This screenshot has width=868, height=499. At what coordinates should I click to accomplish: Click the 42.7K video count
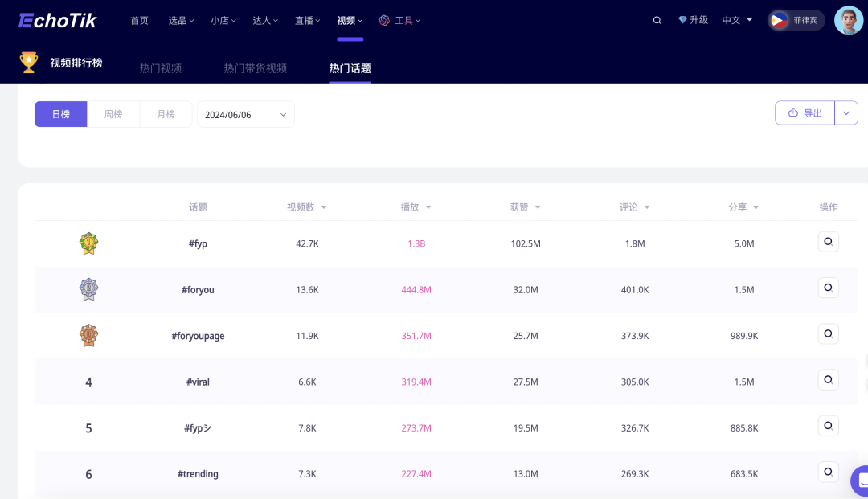pos(307,243)
